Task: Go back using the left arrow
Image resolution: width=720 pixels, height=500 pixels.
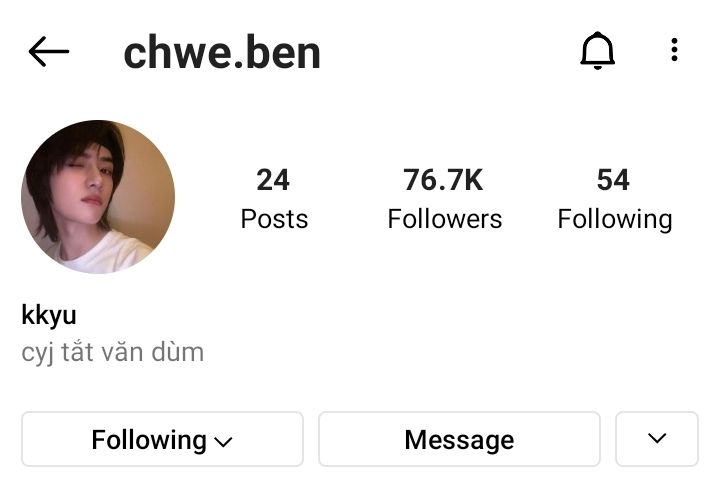Action: 49,51
